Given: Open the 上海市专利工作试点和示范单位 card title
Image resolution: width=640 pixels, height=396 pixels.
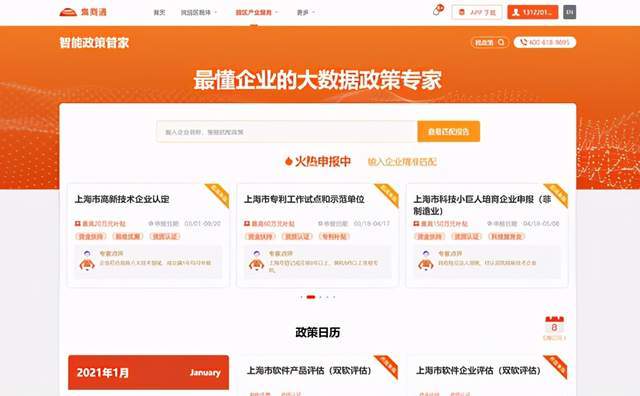Looking at the screenshot, I should click(x=304, y=200).
